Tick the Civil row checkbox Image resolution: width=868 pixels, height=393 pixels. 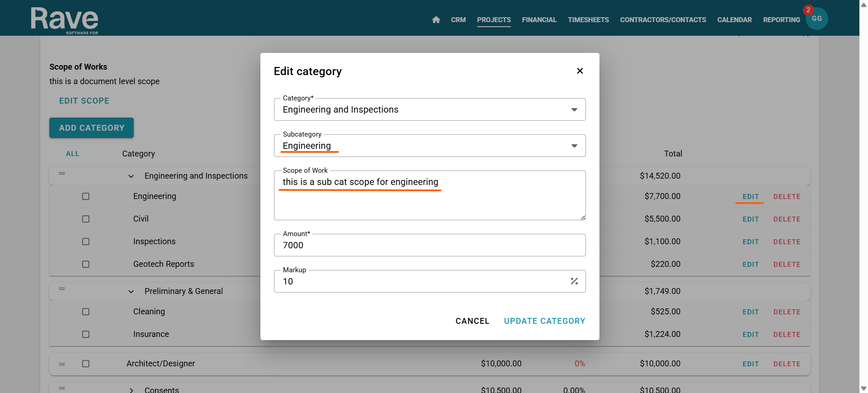[x=86, y=219]
